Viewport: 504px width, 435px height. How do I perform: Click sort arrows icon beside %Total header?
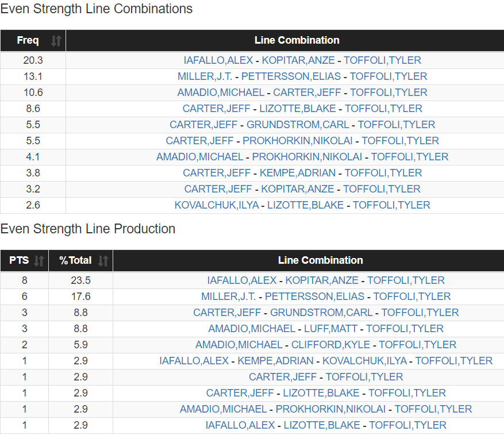(x=103, y=261)
